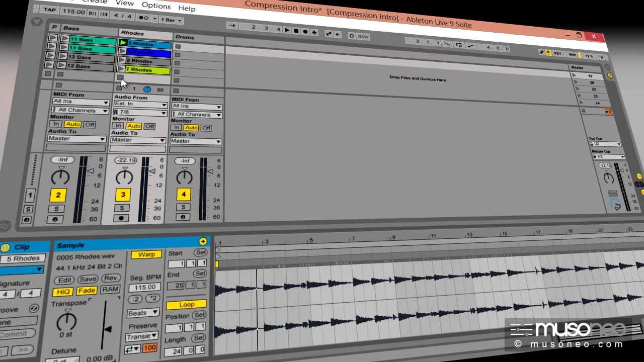
Task: Arm the Rhodes track for recording
Action: [121, 218]
